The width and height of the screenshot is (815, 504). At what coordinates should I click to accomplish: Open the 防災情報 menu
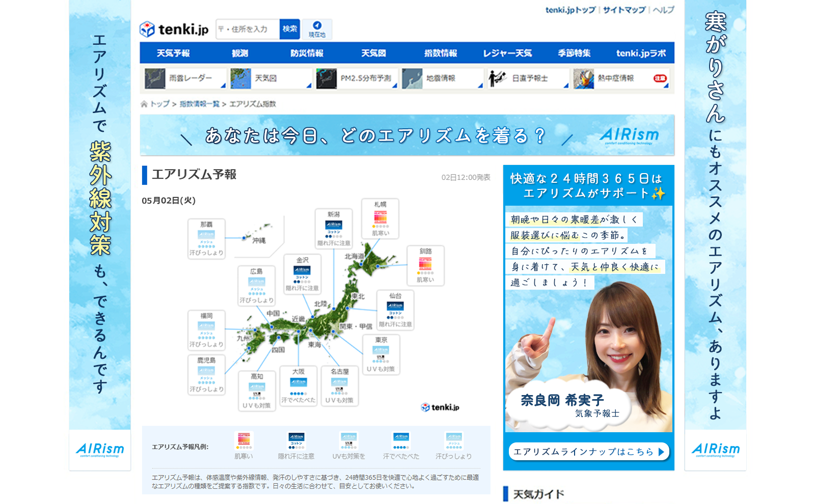[x=307, y=53]
